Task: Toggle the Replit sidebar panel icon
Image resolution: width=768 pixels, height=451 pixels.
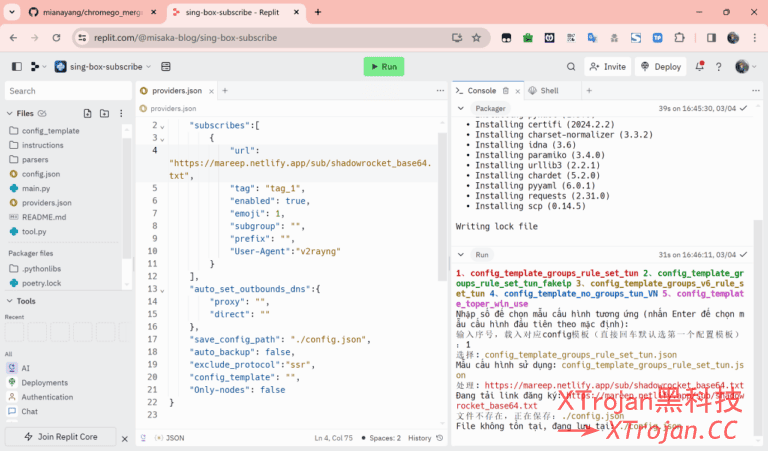Action: (x=16, y=67)
